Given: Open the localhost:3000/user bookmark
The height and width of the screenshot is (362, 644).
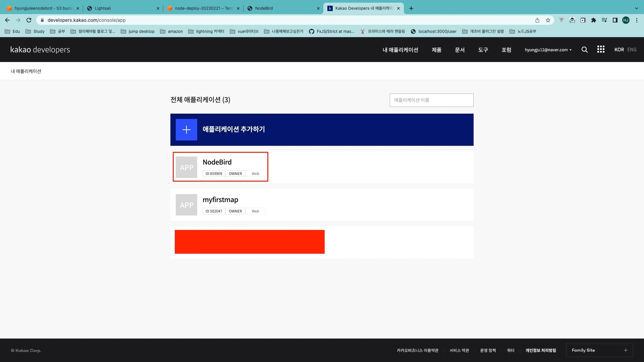Looking at the screenshot, I should (x=434, y=32).
